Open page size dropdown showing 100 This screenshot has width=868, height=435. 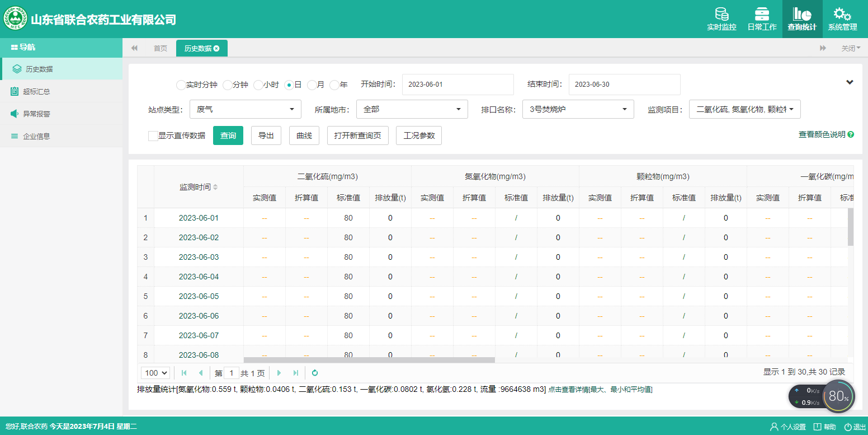click(156, 373)
